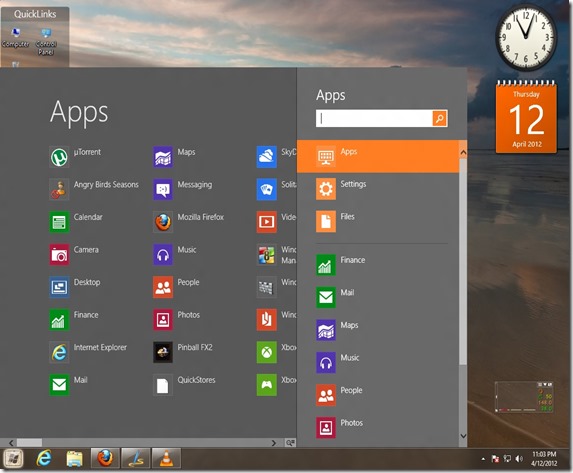Click the Start button on taskbar
This screenshot has height=473, width=573.
click(13, 458)
